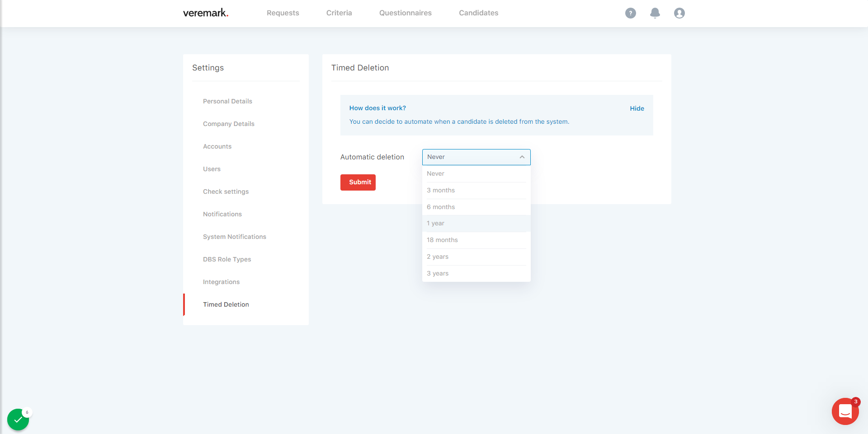Open the red chat widget icon
Image resolution: width=868 pixels, height=434 pixels.
(x=845, y=411)
